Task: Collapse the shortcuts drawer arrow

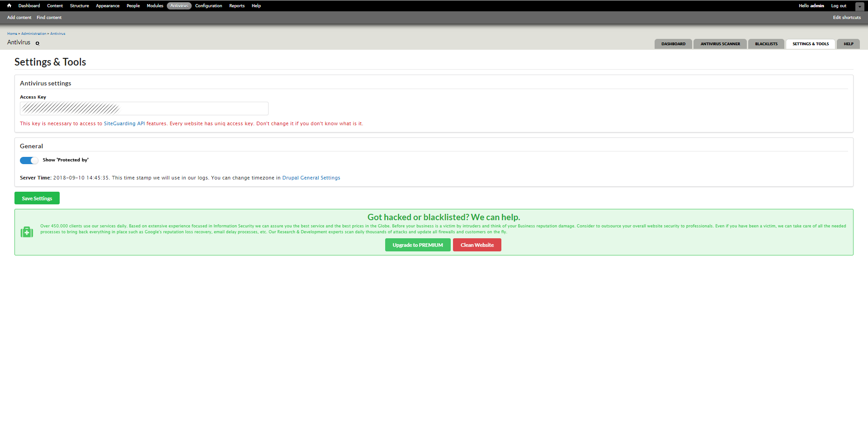Action: pos(860,6)
